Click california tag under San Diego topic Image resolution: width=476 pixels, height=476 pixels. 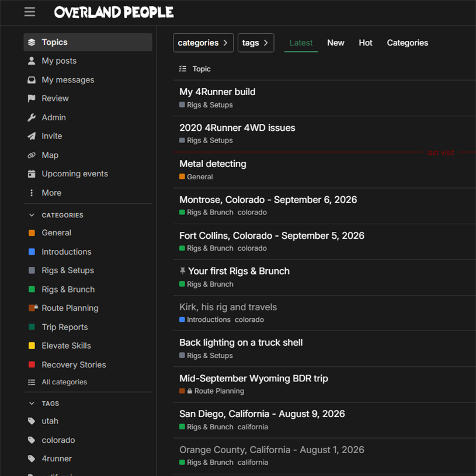click(x=252, y=427)
